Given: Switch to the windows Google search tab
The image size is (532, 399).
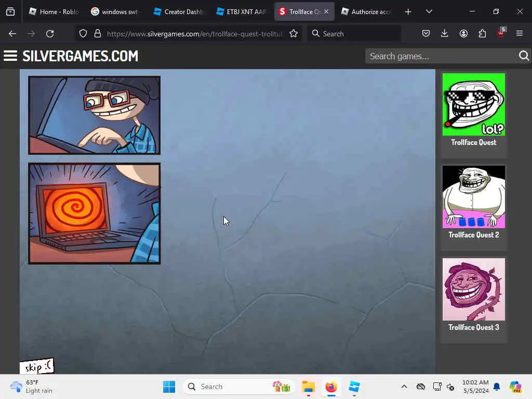Looking at the screenshot, I should click(x=115, y=12).
